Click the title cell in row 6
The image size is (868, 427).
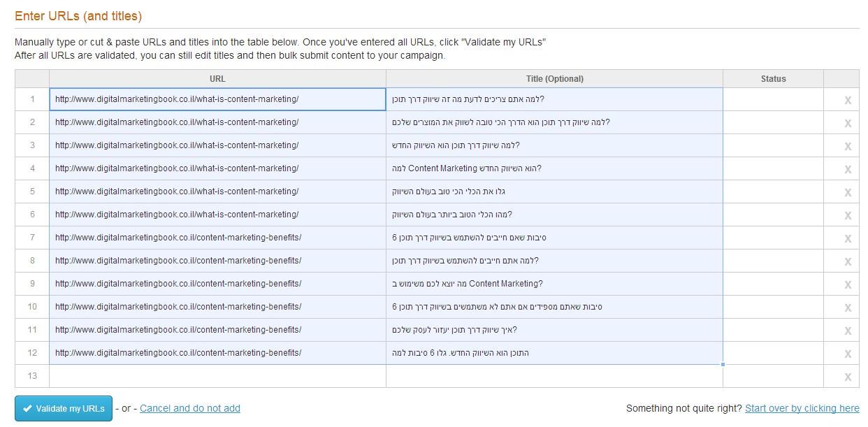pyautogui.click(x=555, y=215)
